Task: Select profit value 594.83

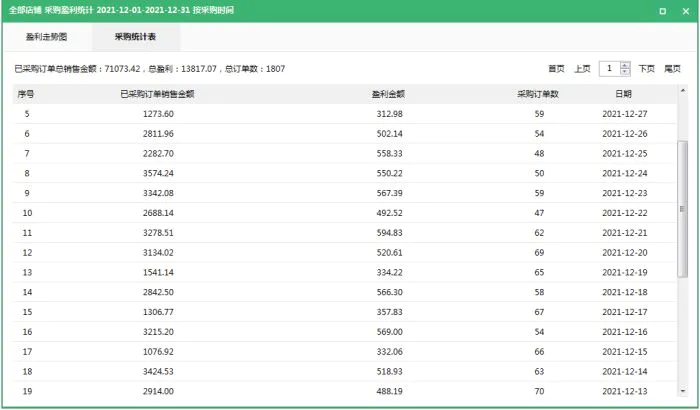Action: click(x=389, y=233)
